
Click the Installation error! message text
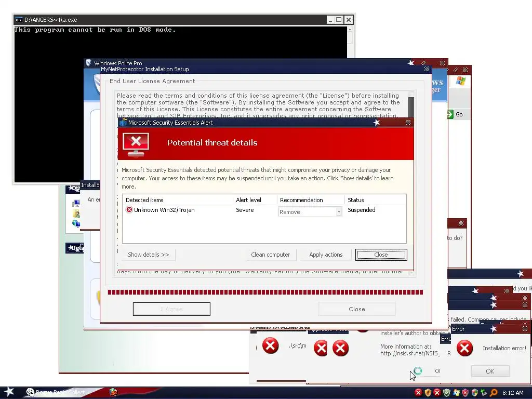point(504,348)
